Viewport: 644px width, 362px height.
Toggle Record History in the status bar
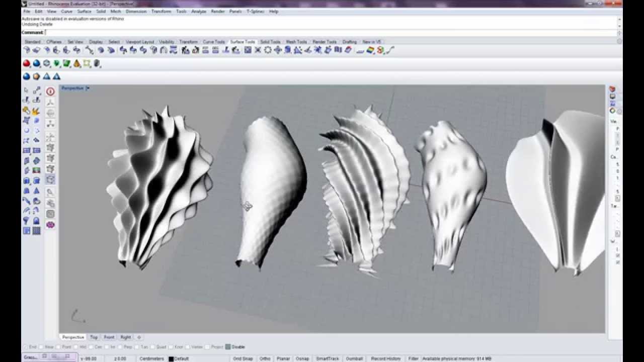(386, 359)
